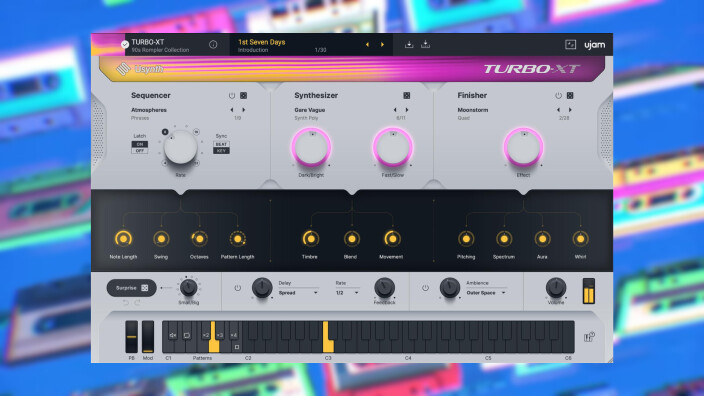The width and height of the screenshot is (704, 396).
Task: Select next Synthesizer sound after Gare Vague
Action: click(407, 110)
